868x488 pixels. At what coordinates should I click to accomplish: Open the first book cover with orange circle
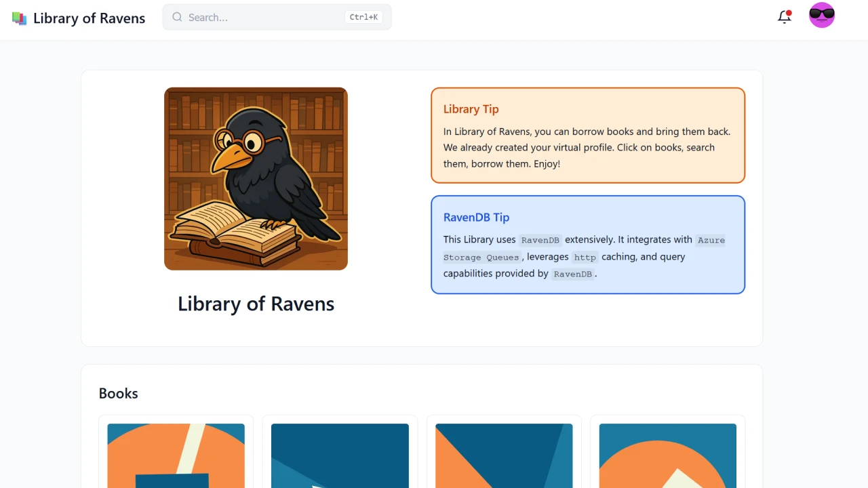tap(176, 455)
